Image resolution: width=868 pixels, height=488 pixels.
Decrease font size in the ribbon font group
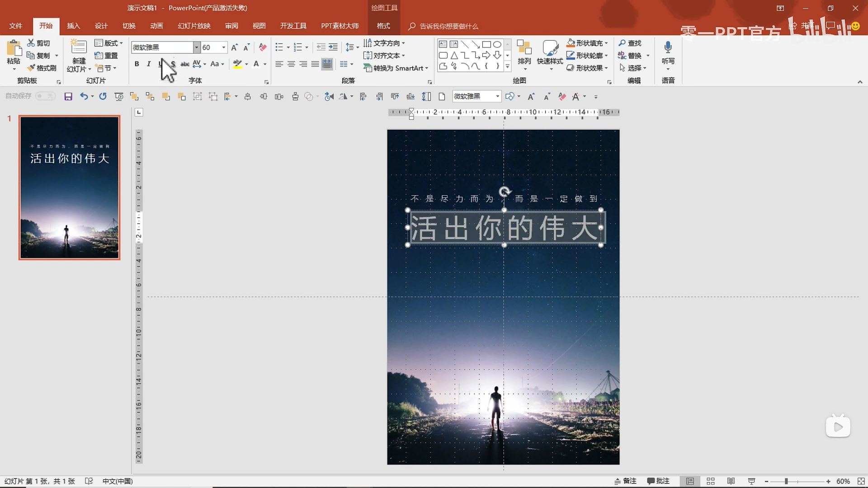[246, 47]
